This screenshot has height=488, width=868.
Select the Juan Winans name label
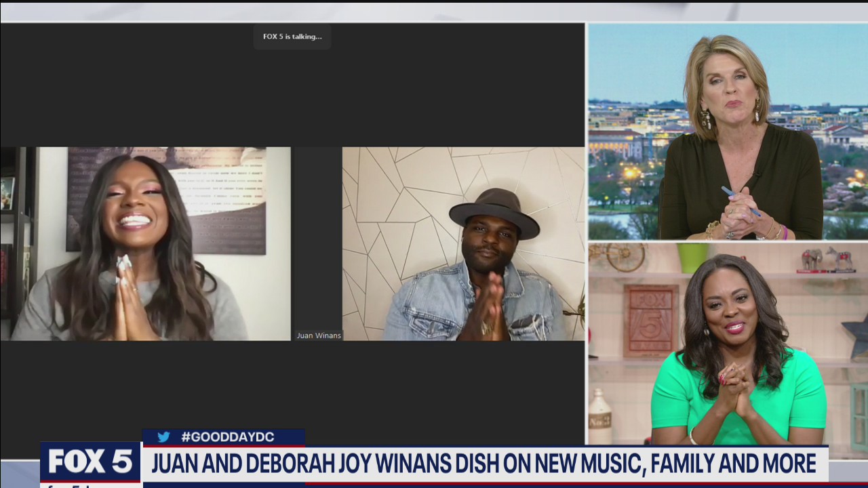pyautogui.click(x=318, y=335)
